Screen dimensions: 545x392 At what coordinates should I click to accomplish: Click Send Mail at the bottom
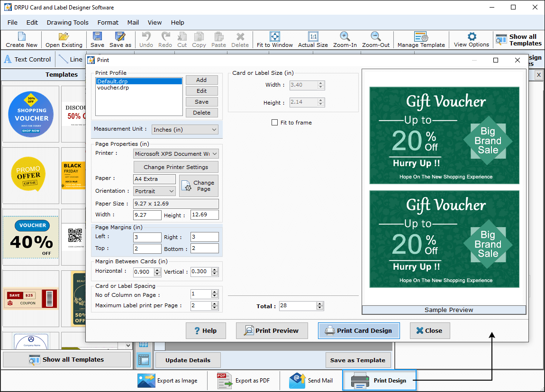pyautogui.click(x=311, y=381)
